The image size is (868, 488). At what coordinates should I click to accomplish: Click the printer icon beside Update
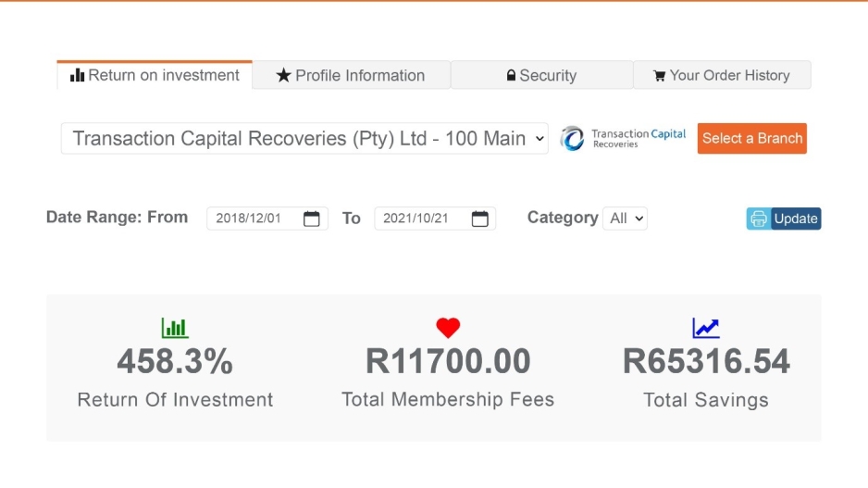click(x=759, y=219)
